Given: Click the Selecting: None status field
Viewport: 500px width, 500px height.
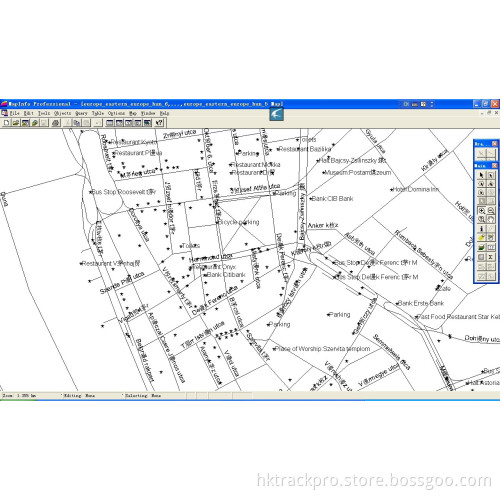Looking at the screenshot, I should coord(155,396).
